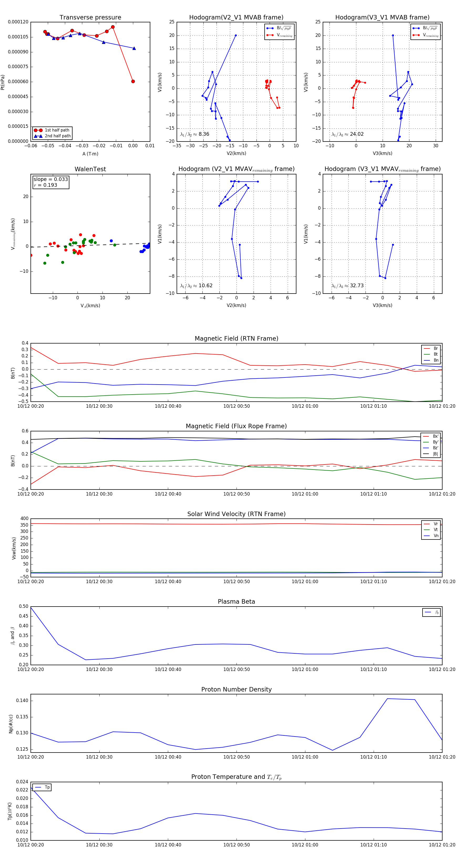473x868 pixels.
Task: Click the 'Bn' legend entry
Action: [431, 360]
